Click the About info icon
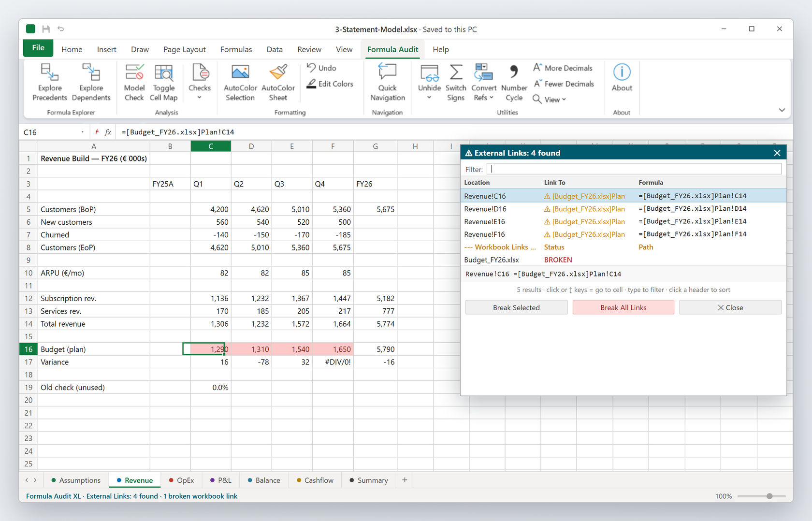 pyautogui.click(x=622, y=72)
